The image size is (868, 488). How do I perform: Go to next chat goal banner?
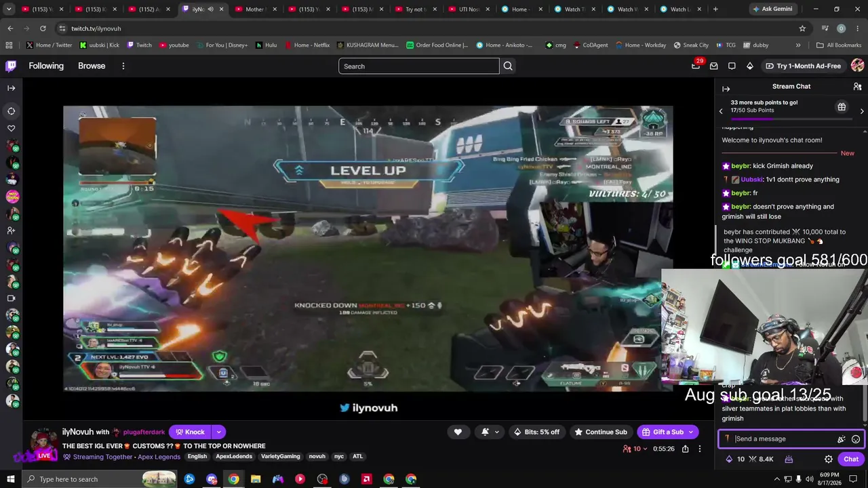point(862,110)
